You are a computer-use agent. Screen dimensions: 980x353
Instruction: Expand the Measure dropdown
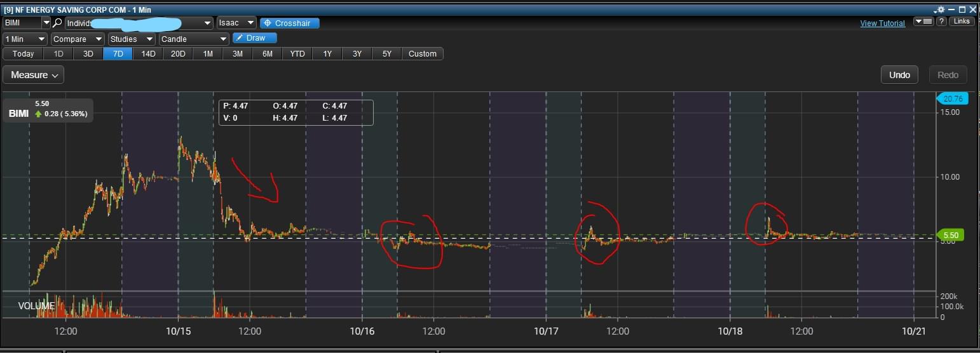(x=33, y=75)
